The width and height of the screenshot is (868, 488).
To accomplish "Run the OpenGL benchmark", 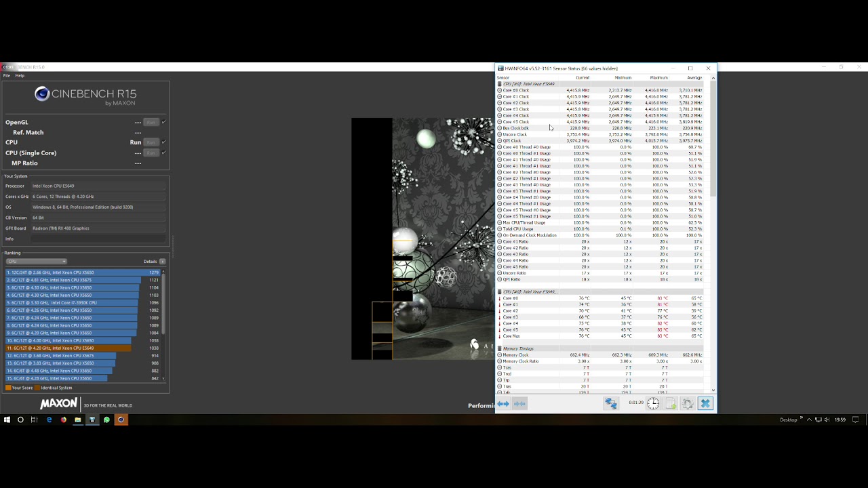I will 151,122.
